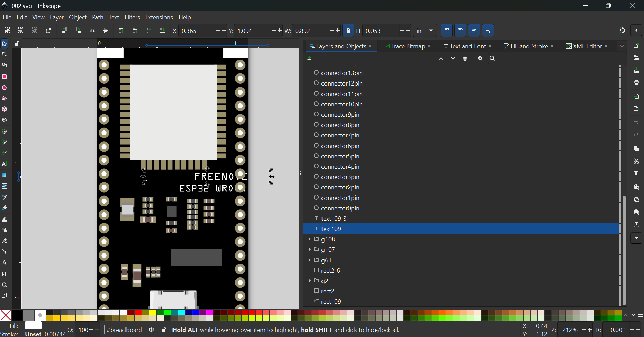
Task: Select the Mesh gradient tool
Action: point(4,186)
